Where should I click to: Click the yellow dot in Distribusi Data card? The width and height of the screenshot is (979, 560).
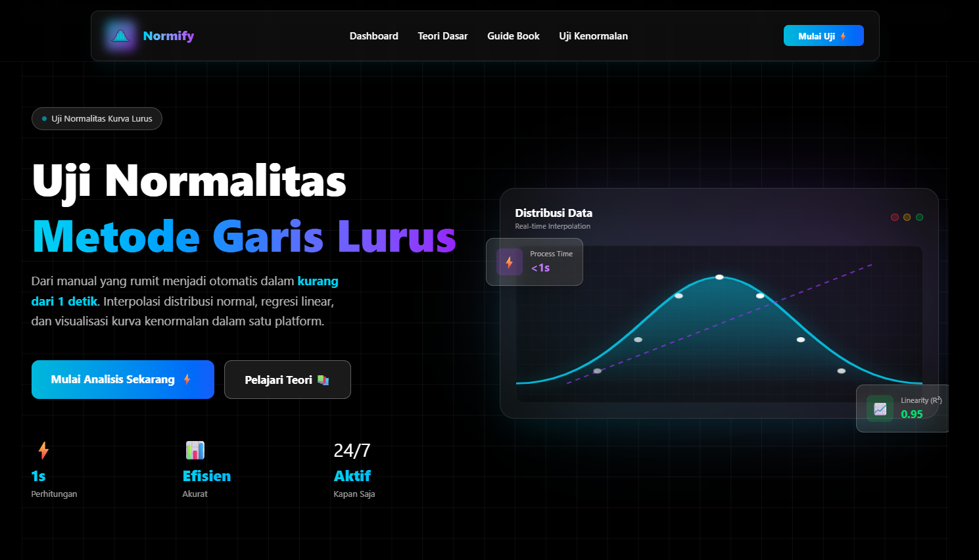tap(907, 218)
